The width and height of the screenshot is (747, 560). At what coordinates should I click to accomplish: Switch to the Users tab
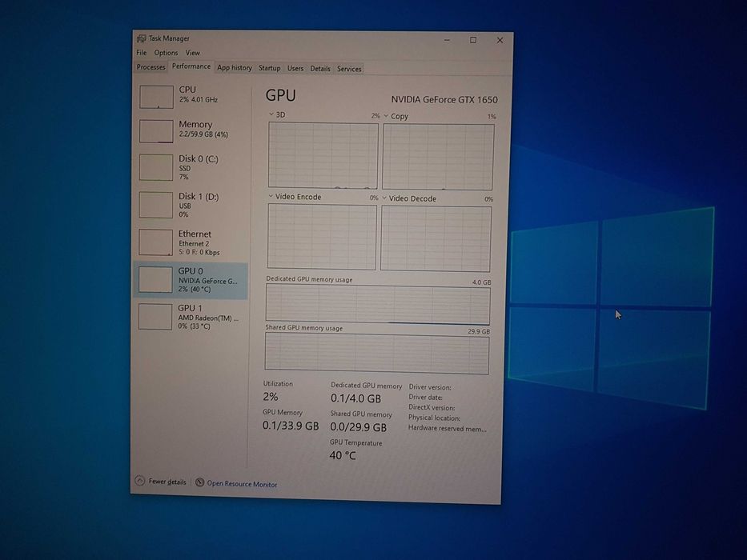[x=295, y=68]
